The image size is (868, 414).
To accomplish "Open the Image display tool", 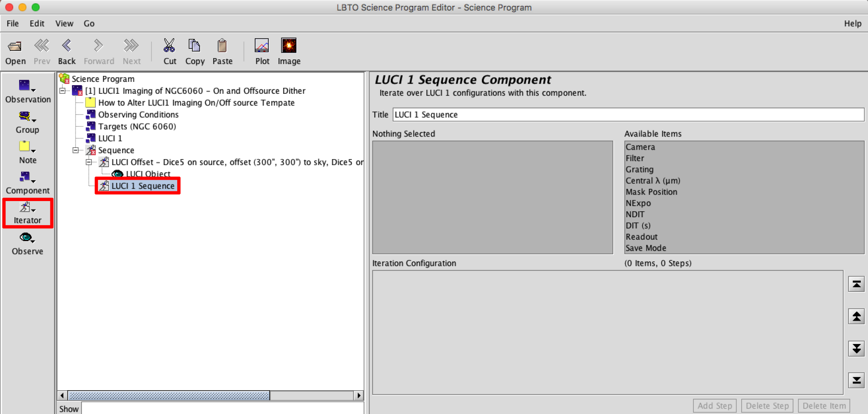I will tap(289, 45).
